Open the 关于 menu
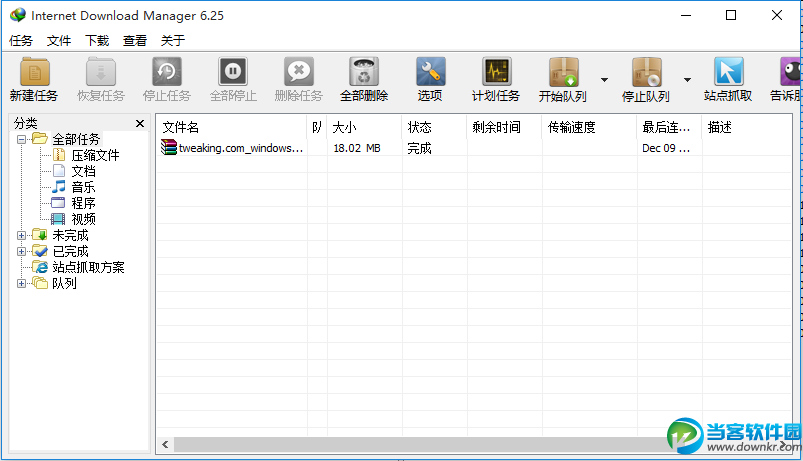The image size is (803, 461). coord(173,40)
